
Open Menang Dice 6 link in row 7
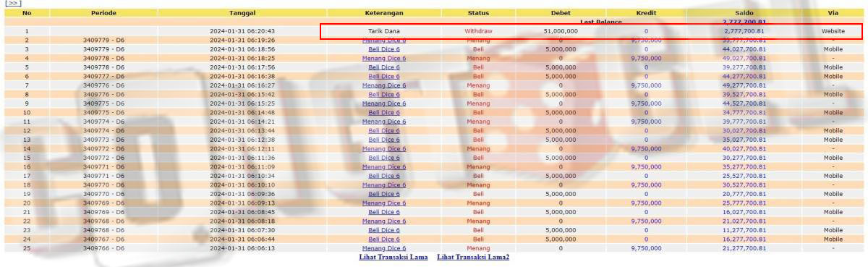point(384,85)
